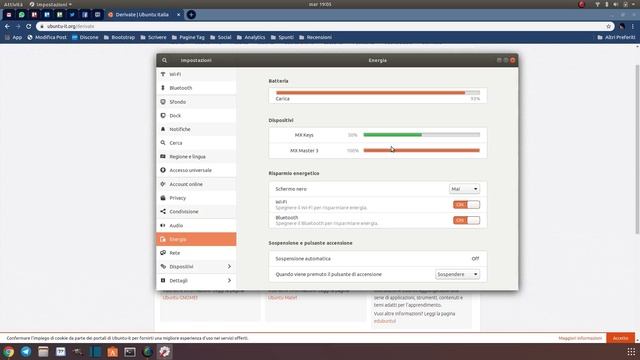Click the MX Keys battery level bar
The image size is (640, 360).
tap(422, 135)
